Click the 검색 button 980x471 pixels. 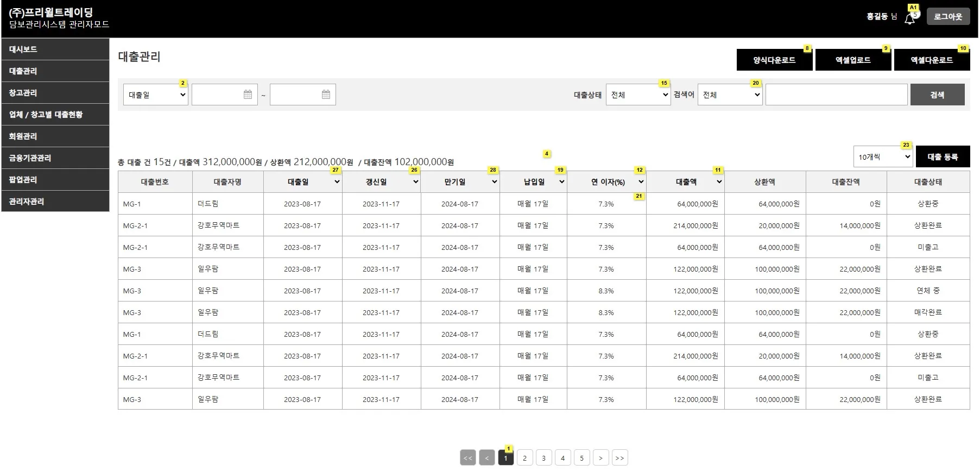pyautogui.click(x=937, y=95)
